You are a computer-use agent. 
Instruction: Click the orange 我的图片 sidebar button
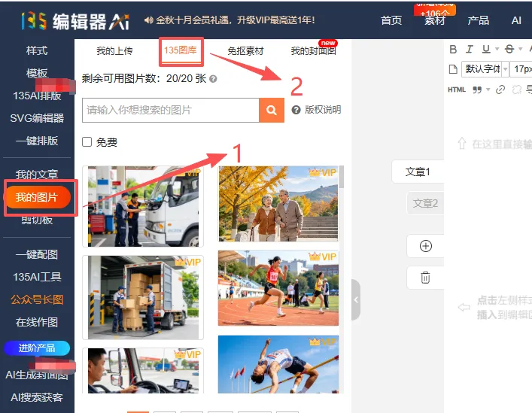tap(37, 197)
